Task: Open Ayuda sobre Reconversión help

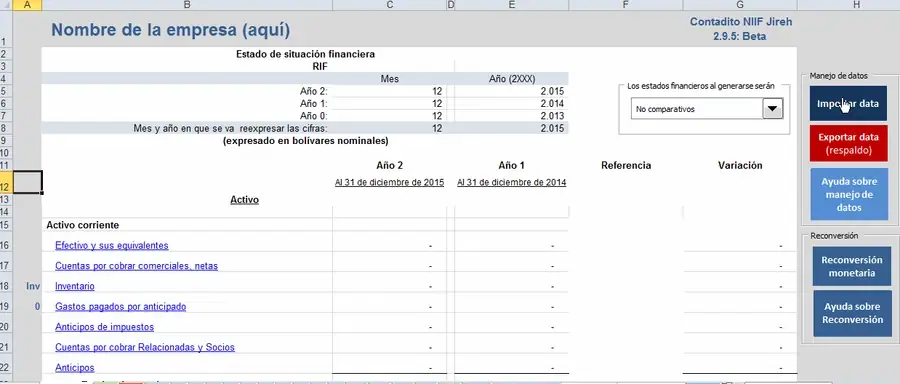Action: click(852, 313)
